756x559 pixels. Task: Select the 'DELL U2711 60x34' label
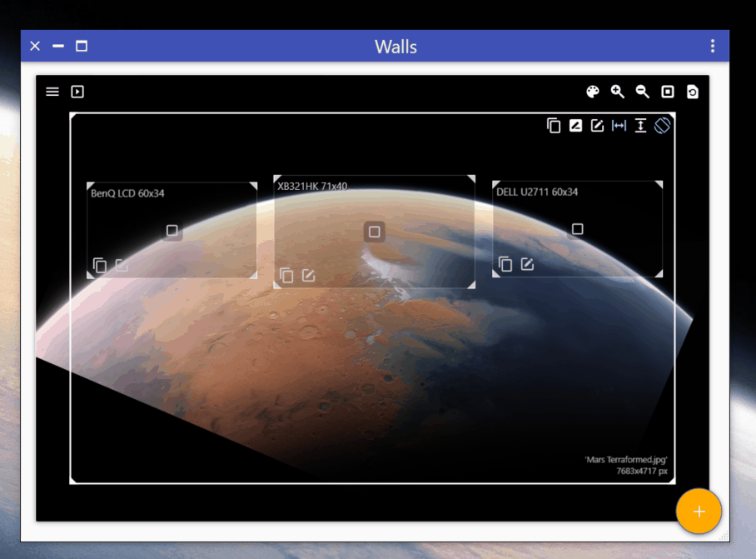tap(537, 192)
